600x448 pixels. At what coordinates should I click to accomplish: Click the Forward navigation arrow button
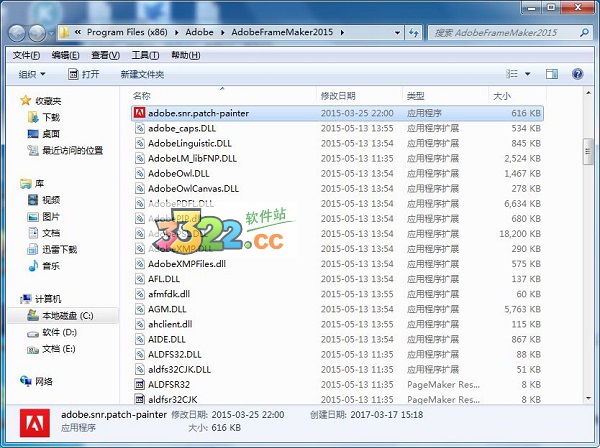click(37, 33)
